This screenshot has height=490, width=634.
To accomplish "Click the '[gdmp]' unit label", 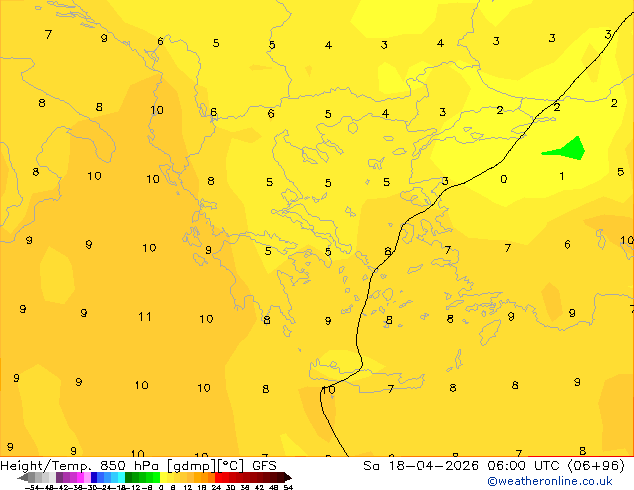I will pos(192,466).
